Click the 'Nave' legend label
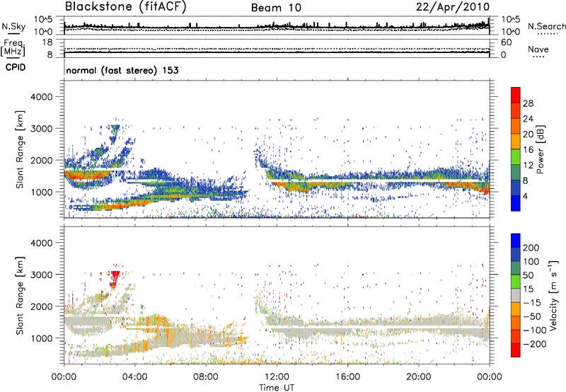 click(x=538, y=50)
